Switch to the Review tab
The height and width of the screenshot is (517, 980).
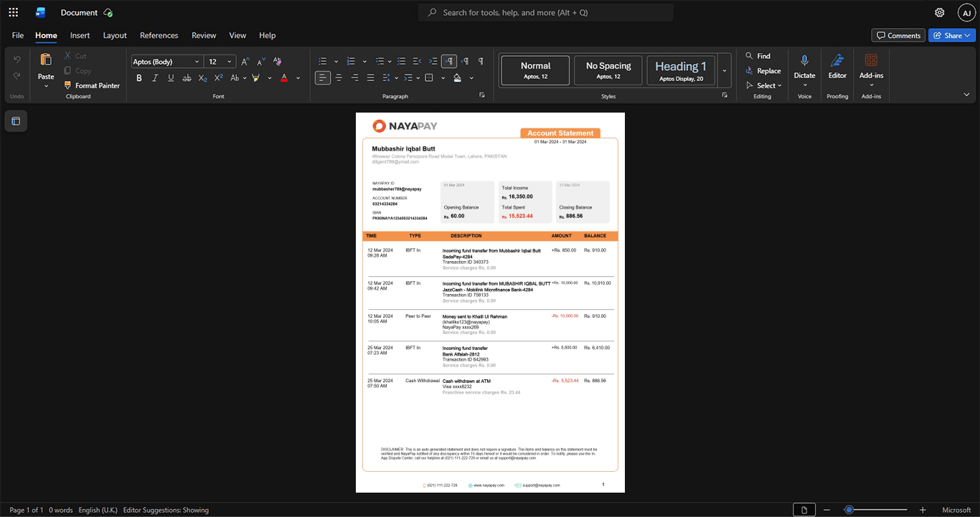point(204,35)
